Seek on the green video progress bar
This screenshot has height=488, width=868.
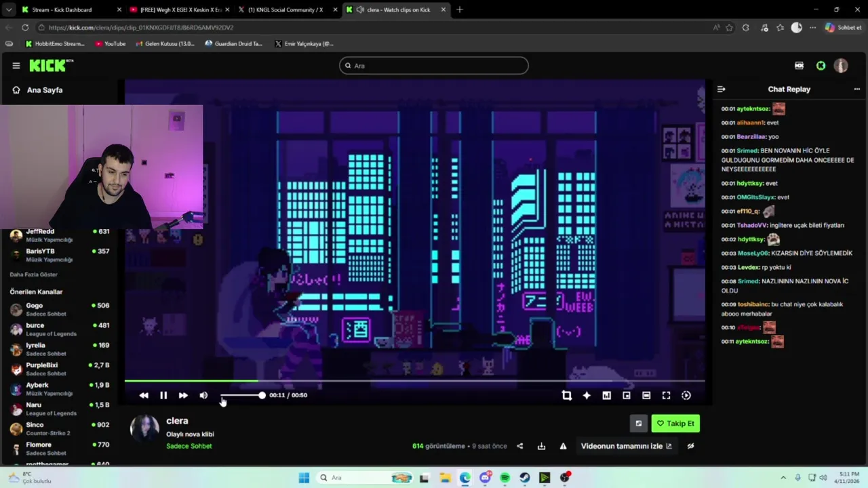tap(191, 381)
